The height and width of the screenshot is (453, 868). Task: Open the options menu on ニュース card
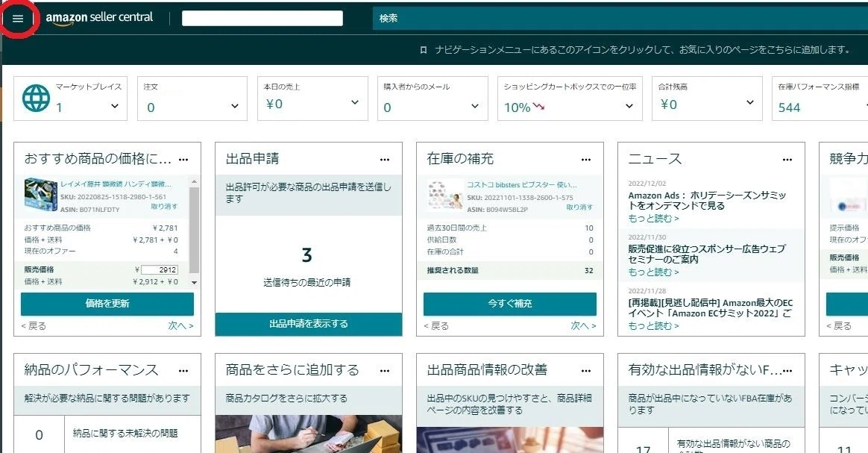pos(787,160)
